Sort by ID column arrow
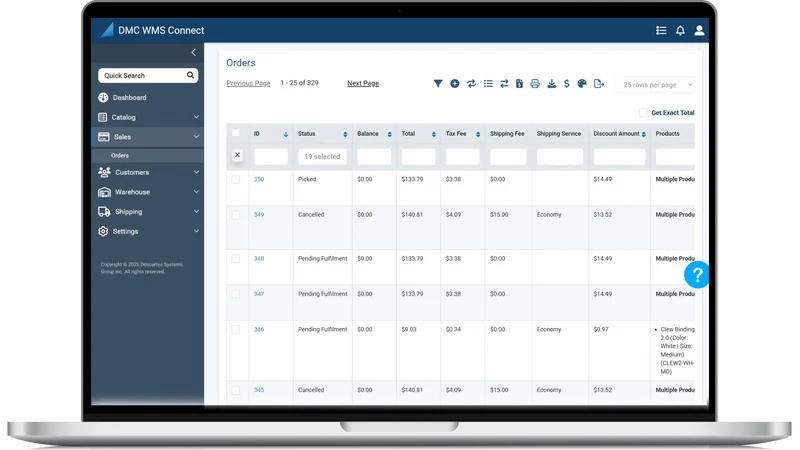800x450 pixels. click(286, 134)
